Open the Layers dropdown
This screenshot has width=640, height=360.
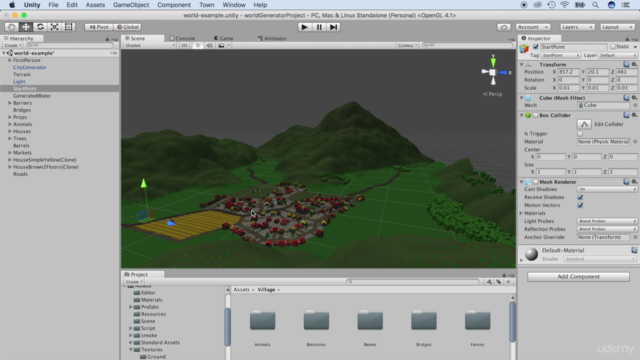point(577,27)
